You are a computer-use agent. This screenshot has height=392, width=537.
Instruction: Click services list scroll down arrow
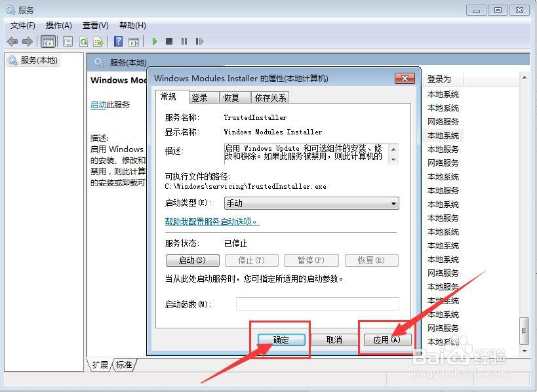525,351
